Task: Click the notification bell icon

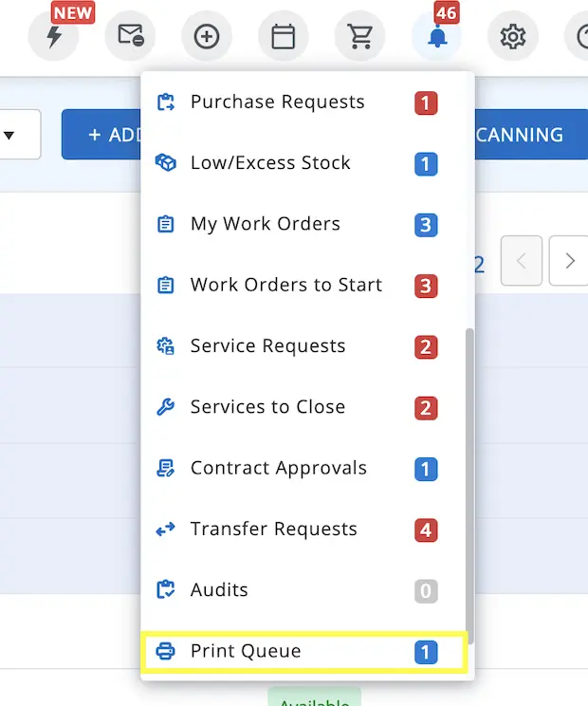Action: [436, 37]
